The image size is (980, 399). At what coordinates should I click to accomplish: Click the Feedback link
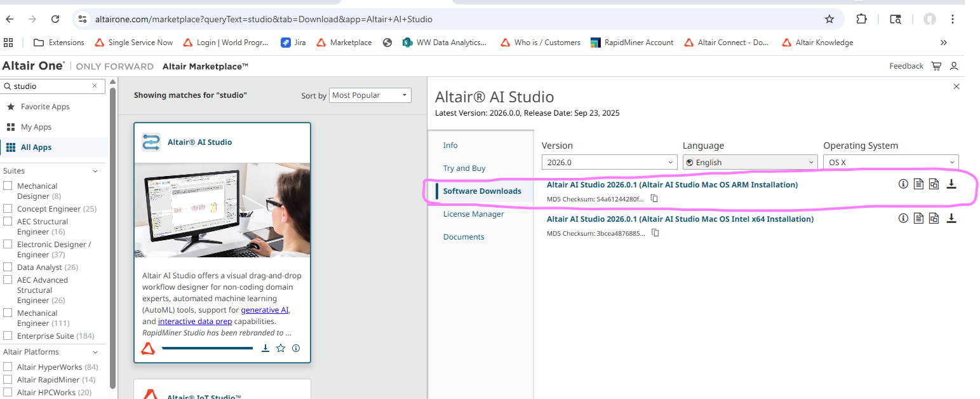click(906, 66)
